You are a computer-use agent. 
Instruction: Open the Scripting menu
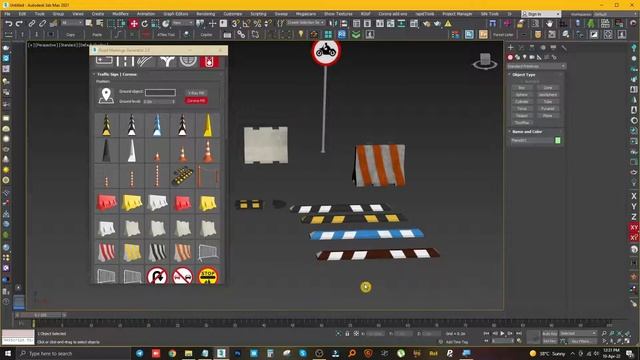point(258,14)
